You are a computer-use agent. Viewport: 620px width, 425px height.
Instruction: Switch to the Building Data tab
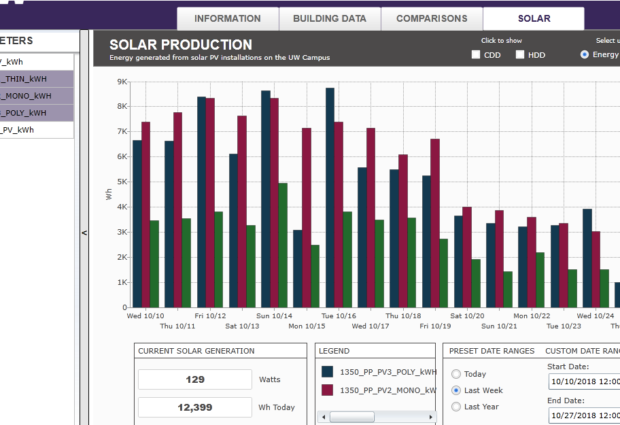329,19
